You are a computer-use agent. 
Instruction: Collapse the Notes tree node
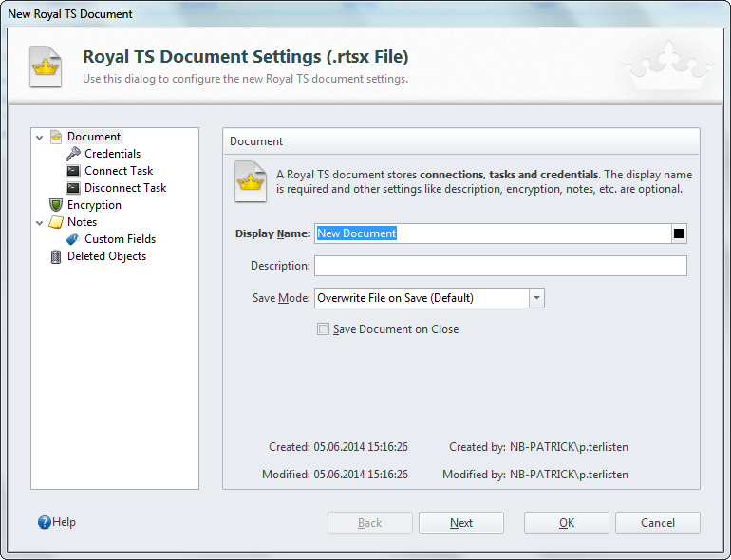coord(40,223)
